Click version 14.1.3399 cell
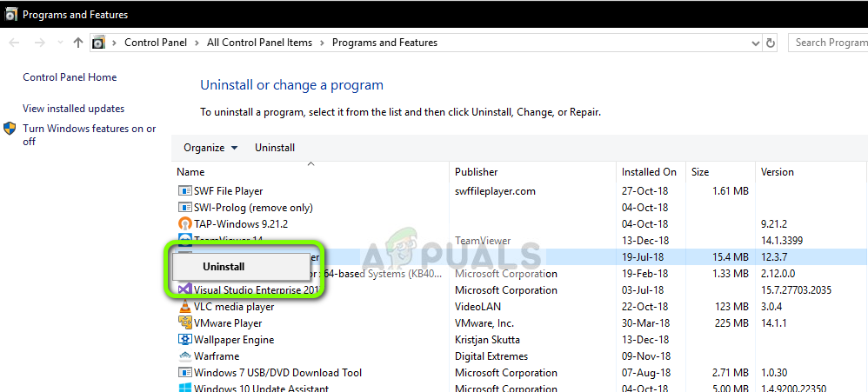The image size is (868, 392). (x=784, y=241)
